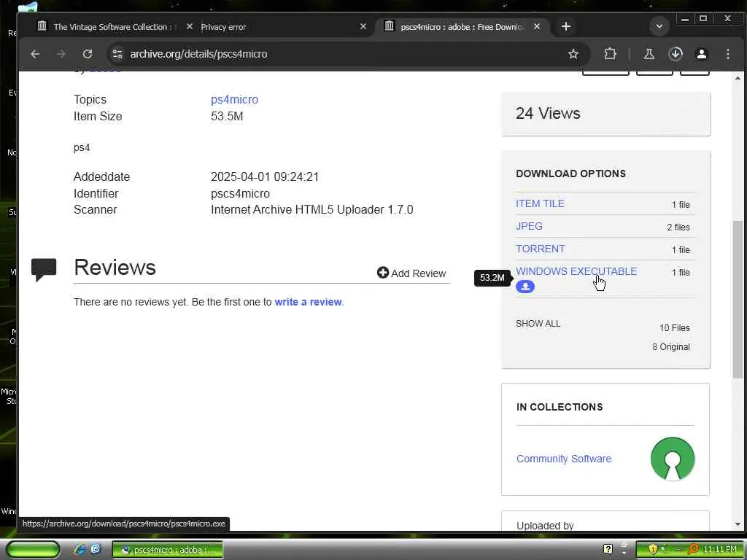Launch Internet Explorer from quick launch
Viewport: 747px width, 560px height.
coord(80,550)
